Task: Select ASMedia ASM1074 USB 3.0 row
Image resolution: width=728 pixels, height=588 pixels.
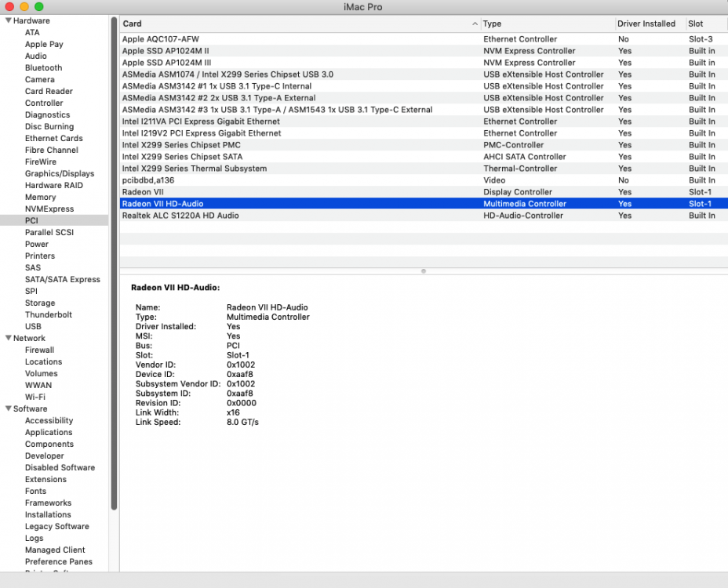Action: pyautogui.click(x=424, y=74)
